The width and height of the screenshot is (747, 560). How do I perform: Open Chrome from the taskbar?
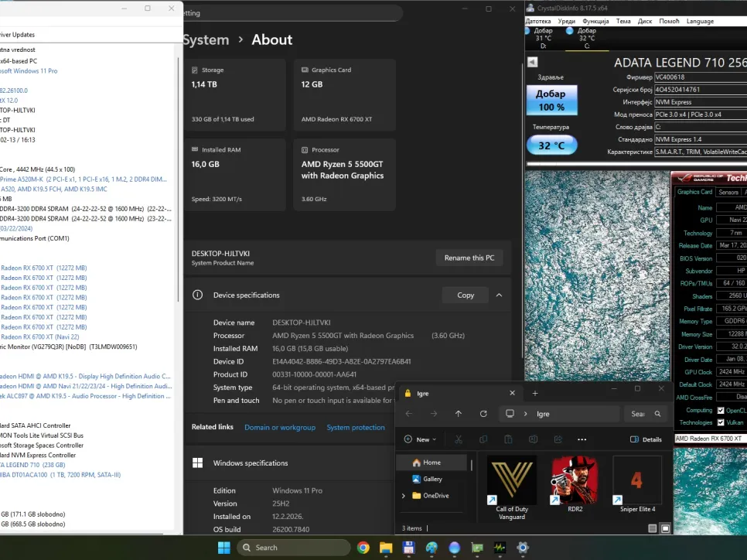click(363, 548)
